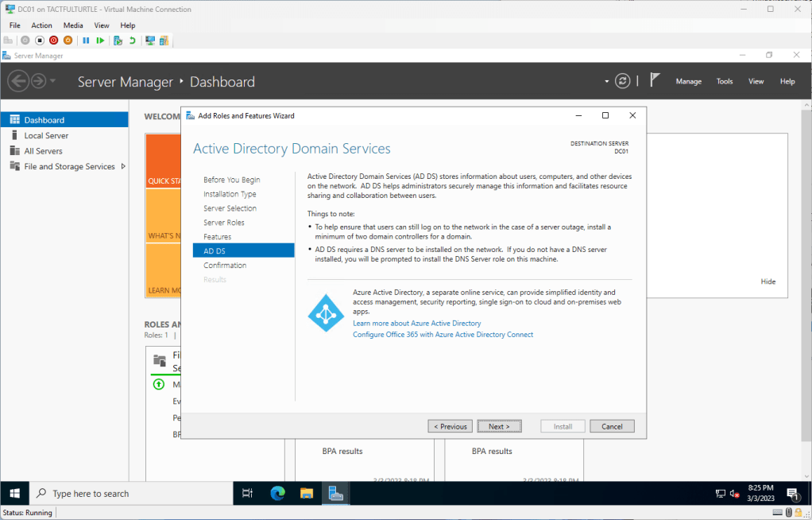Image resolution: width=812 pixels, height=520 pixels.
Task: Expand File and Storage Services
Action: pyautogui.click(x=123, y=166)
